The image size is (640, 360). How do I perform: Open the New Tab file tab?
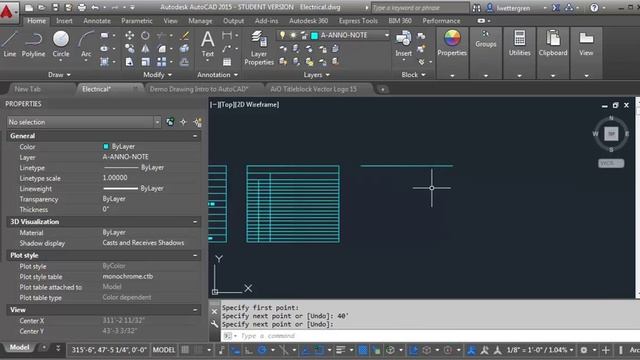tap(27, 89)
